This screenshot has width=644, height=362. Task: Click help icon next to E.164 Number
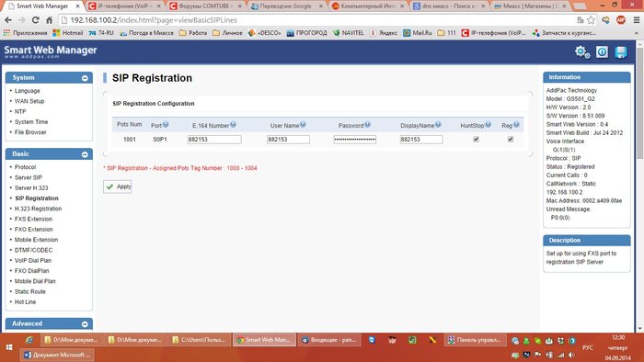click(233, 125)
